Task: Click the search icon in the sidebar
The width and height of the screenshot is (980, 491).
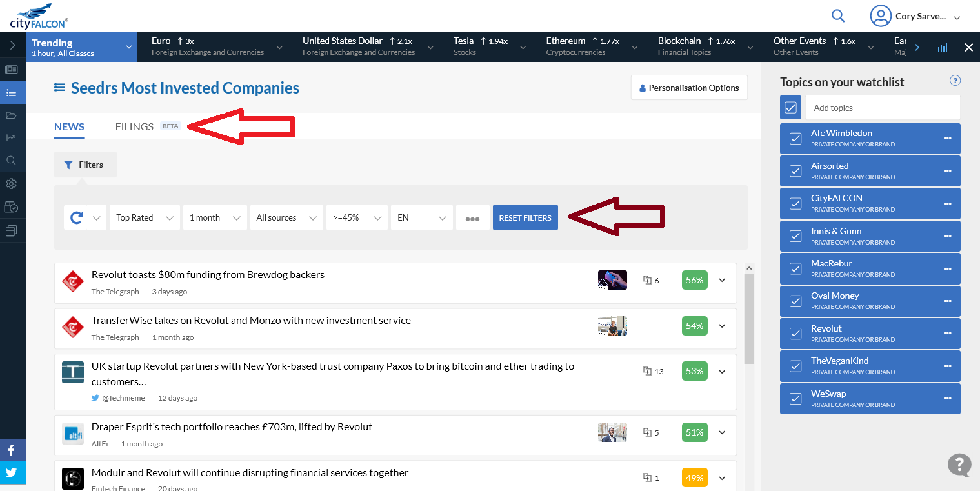Action: 12,161
